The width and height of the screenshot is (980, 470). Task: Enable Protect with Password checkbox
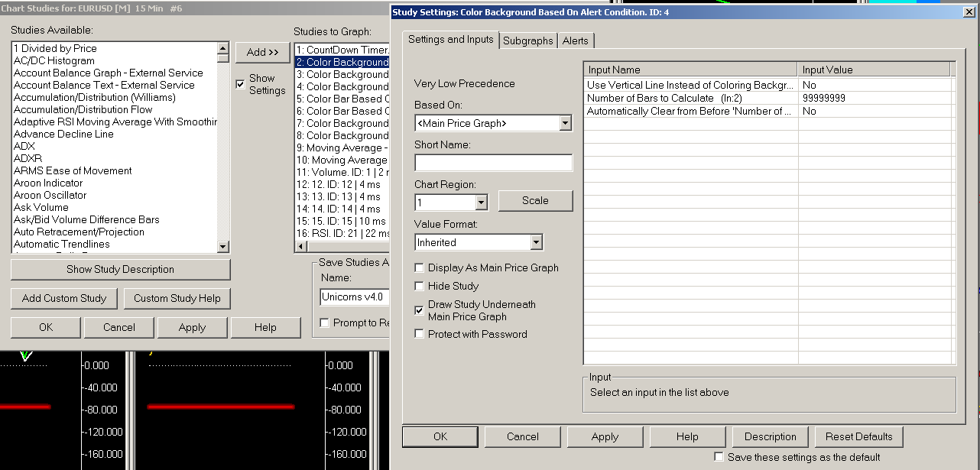tap(419, 334)
